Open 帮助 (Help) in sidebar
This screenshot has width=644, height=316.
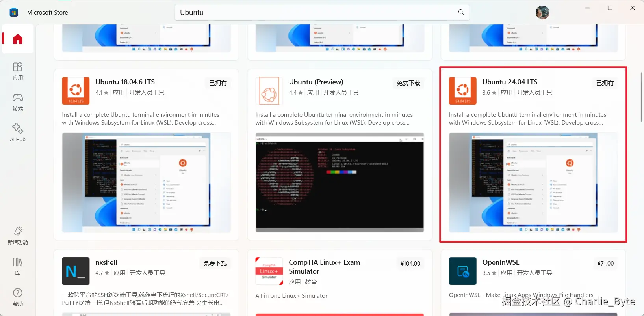(18, 297)
